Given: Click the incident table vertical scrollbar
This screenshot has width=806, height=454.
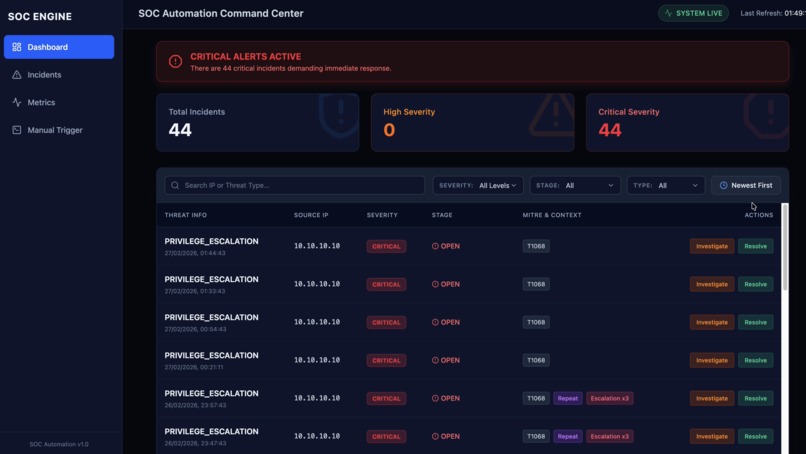Looking at the screenshot, I should coord(784,247).
